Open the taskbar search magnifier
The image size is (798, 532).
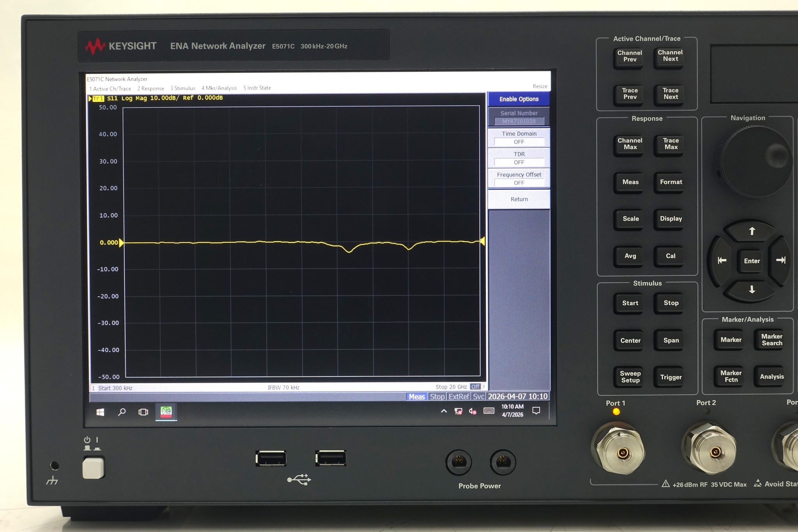[x=122, y=412]
